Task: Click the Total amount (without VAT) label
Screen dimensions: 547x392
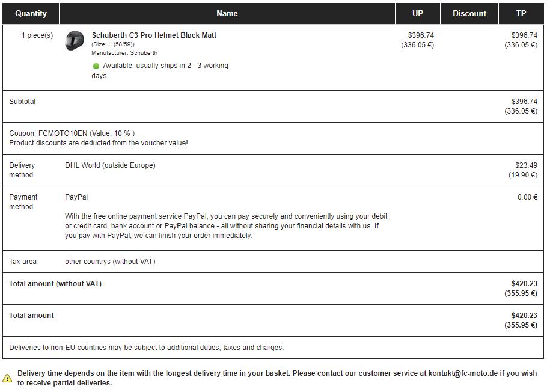Action: (55, 284)
